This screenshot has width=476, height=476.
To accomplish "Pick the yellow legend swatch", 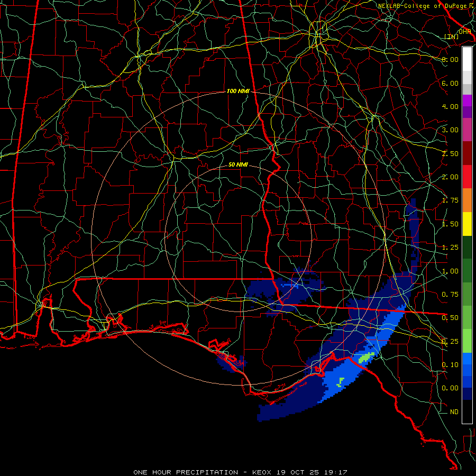I will click(467, 224).
